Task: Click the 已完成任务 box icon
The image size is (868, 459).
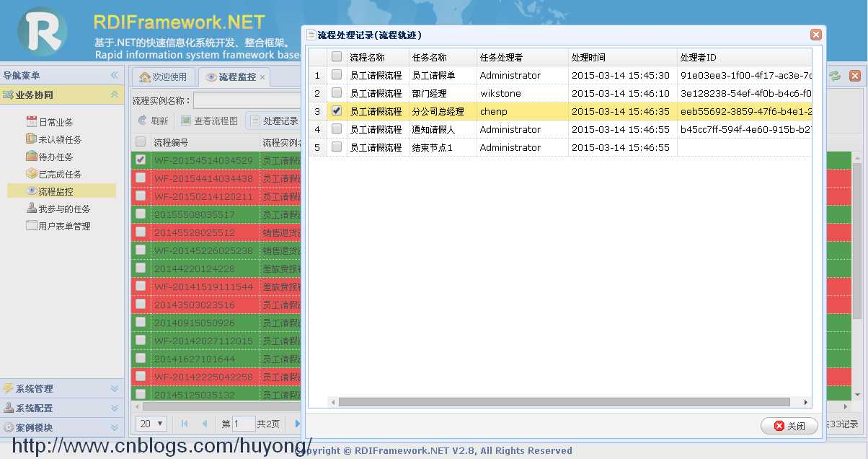Action: click(x=32, y=174)
